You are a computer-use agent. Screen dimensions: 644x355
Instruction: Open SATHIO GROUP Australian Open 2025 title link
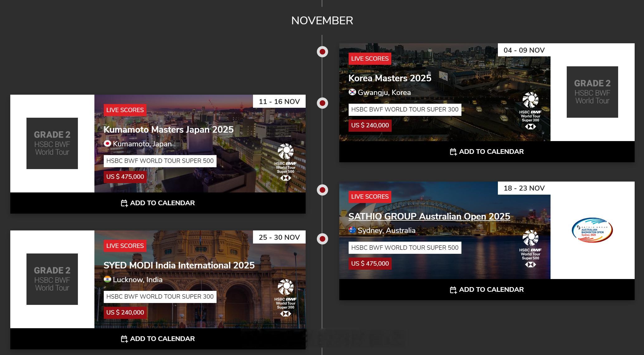(429, 216)
